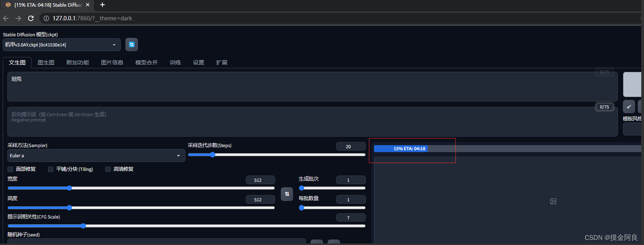
Task: Click the arrow icon below the token counter
Action: (x=629, y=107)
